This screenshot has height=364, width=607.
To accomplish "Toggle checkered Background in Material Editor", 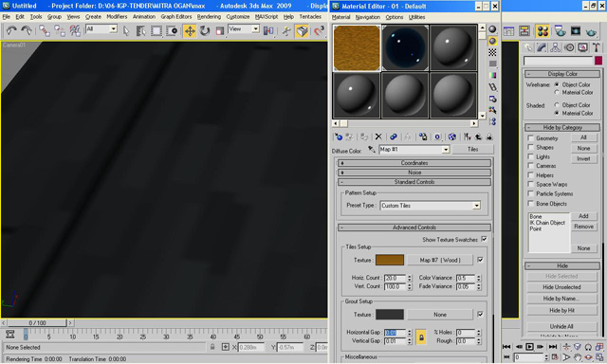I will 492,52.
